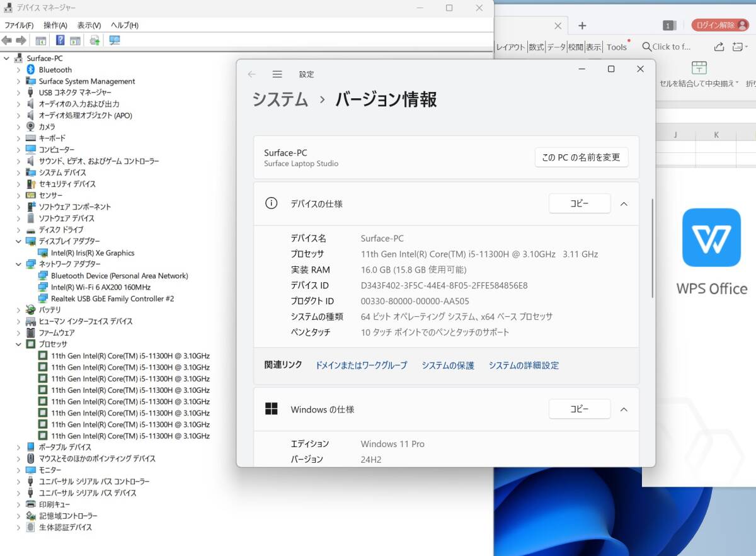The image size is (756, 556).
Task: Open the ファイル(F) menu in Device Manager
Action: [x=19, y=25]
